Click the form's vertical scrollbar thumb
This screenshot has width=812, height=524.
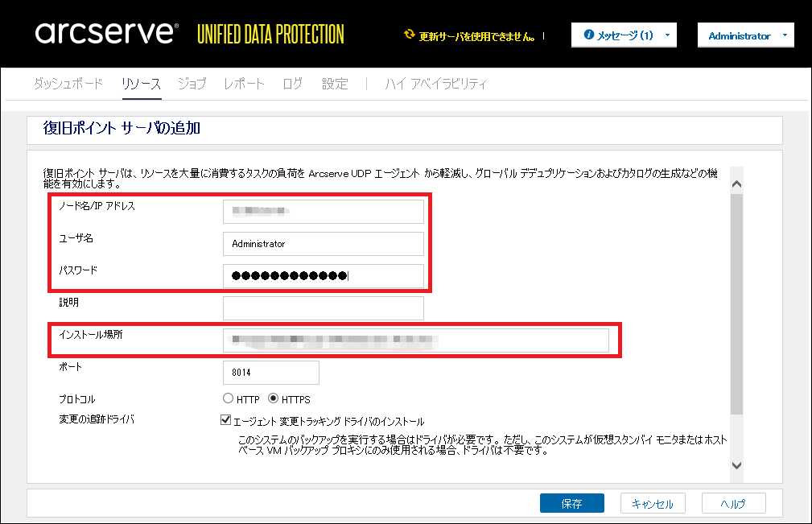736,304
